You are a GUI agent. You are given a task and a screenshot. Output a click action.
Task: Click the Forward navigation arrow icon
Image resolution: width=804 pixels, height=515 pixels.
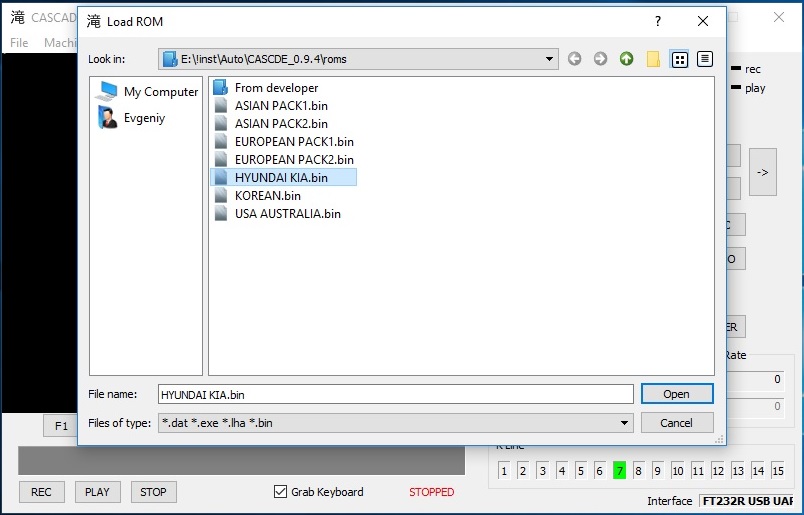click(x=600, y=59)
